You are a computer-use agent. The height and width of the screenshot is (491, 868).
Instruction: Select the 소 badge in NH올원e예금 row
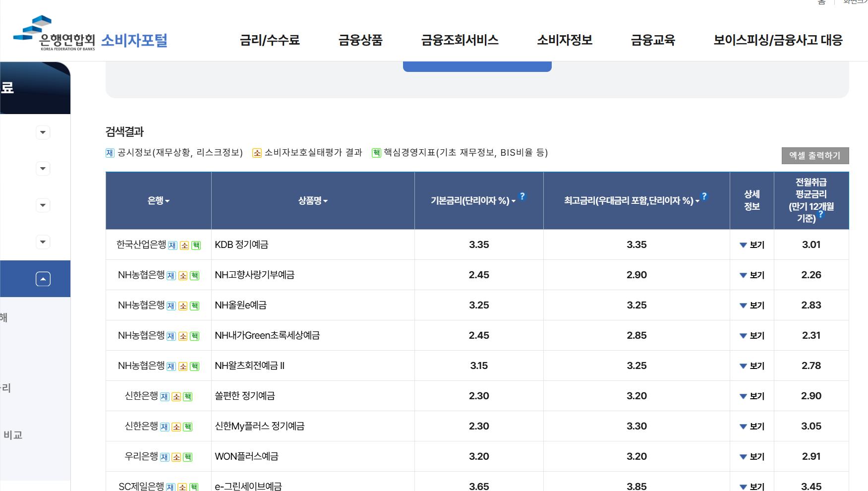(x=183, y=306)
